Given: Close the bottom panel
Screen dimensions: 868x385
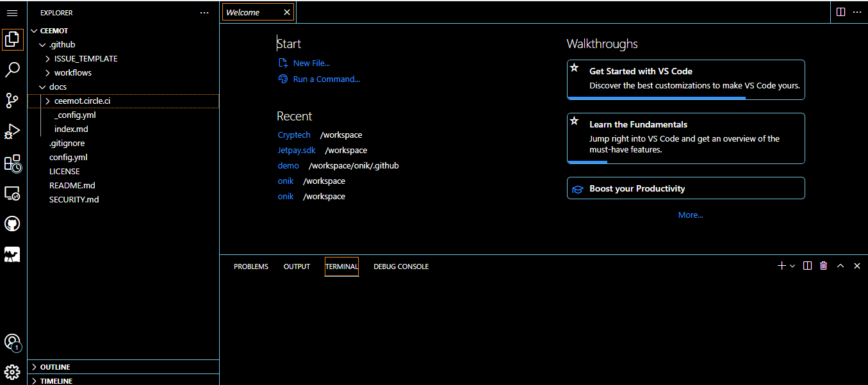Looking at the screenshot, I should click(x=857, y=266).
